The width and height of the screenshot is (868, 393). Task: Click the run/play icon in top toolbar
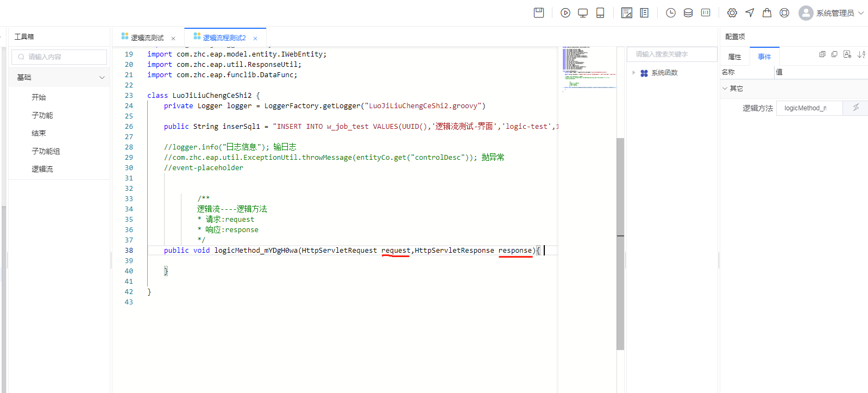click(x=565, y=13)
